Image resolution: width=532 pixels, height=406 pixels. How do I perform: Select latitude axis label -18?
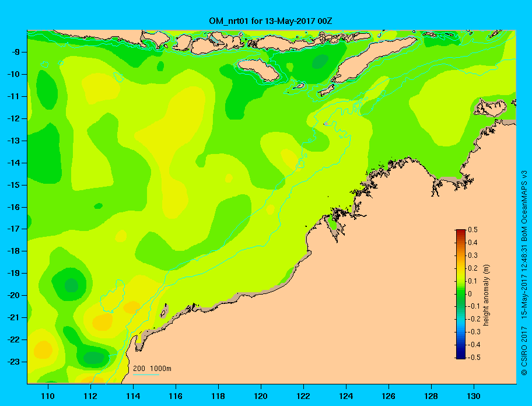pos(13,251)
